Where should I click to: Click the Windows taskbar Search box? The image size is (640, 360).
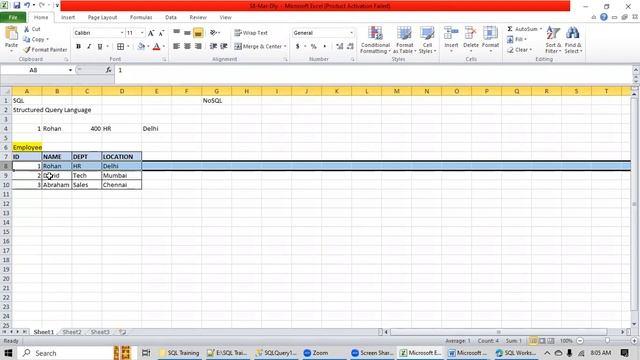pos(65,353)
